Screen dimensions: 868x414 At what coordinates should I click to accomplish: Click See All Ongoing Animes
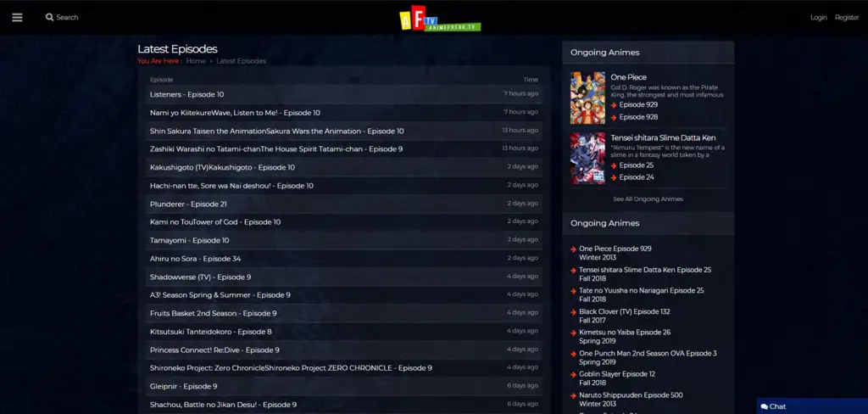(x=648, y=199)
